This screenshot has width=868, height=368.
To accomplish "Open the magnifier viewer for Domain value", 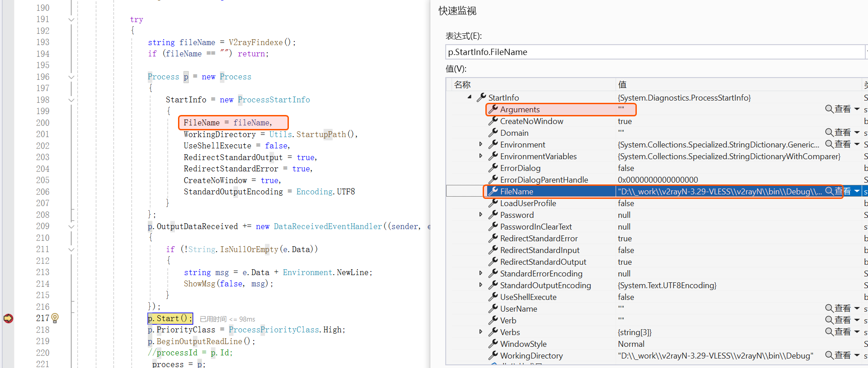I will 829,133.
